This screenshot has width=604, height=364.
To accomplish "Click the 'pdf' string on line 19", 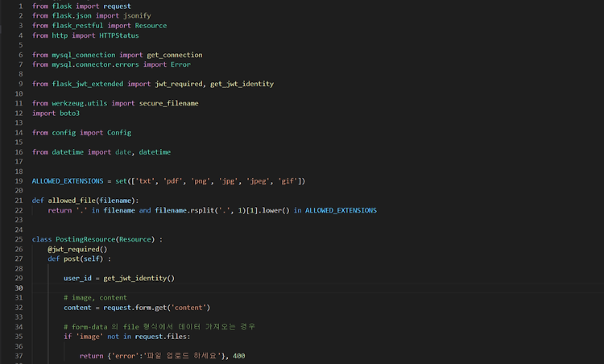I will click(172, 181).
